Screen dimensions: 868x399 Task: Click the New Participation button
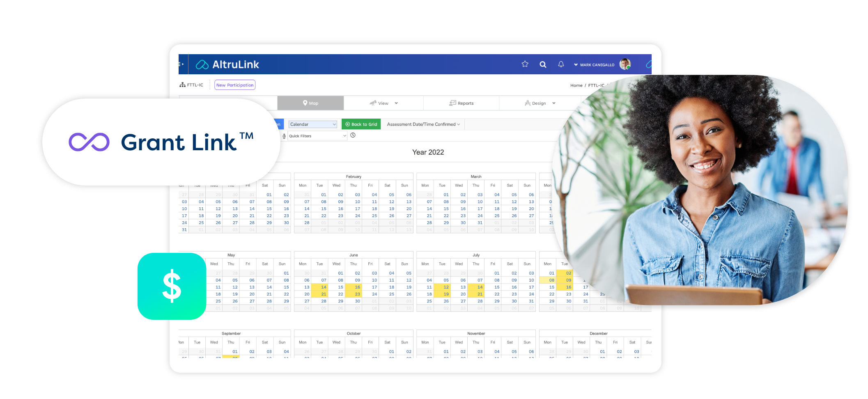235,85
